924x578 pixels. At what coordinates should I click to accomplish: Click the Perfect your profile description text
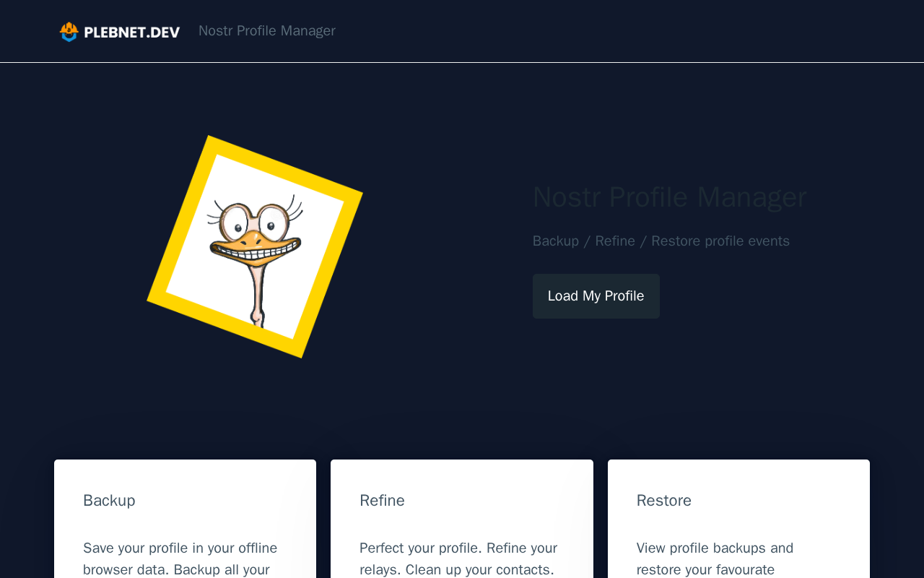click(458, 558)
